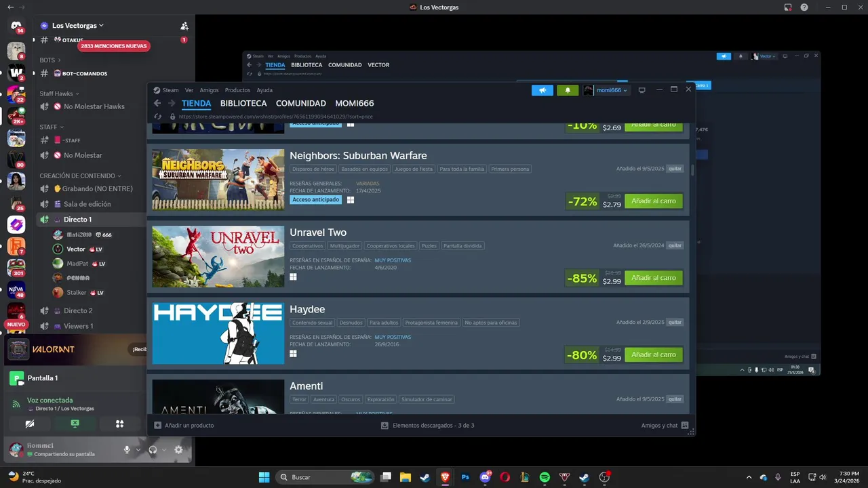Collapse the Staff Hawks category
Image resolution: width=868 pixels, height=488 pixels.
pos(59,94)
